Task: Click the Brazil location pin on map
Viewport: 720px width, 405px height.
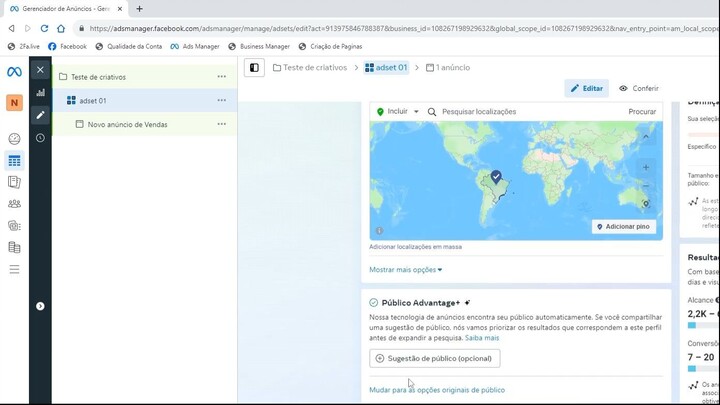Action: click(x=496, y=176)
